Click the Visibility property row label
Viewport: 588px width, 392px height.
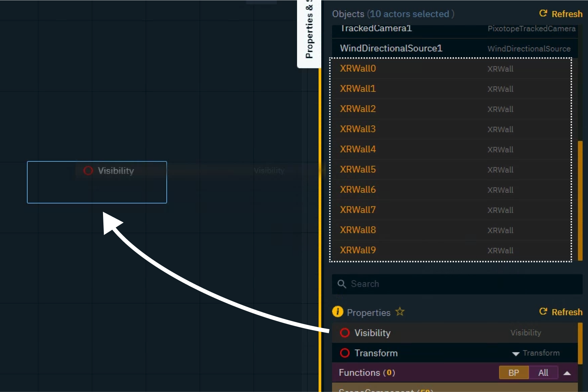372,333
